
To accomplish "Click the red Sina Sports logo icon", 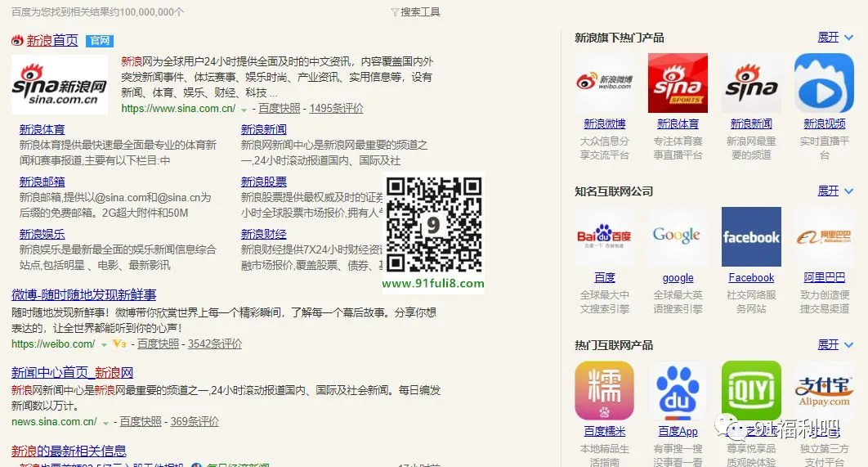I will pyautogui.click(x=678, y=83).
